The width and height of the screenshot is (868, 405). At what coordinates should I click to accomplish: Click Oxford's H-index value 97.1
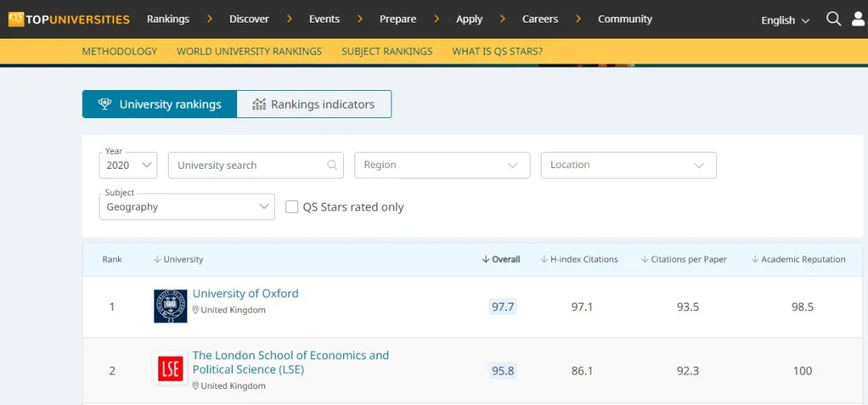coord(582,306)
